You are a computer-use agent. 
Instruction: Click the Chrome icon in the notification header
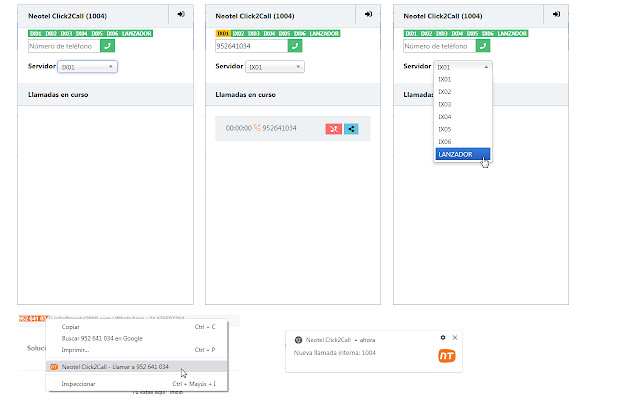(x=298, y=340)
